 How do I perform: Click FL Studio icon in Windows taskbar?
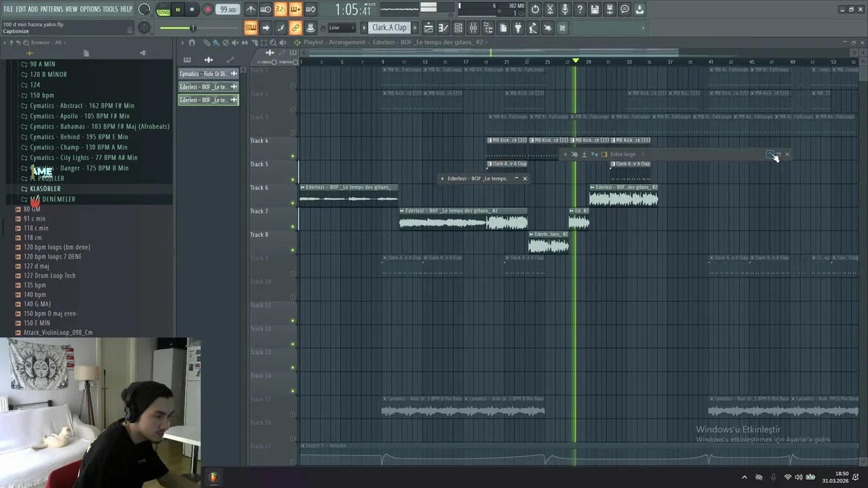coord(214,477)
